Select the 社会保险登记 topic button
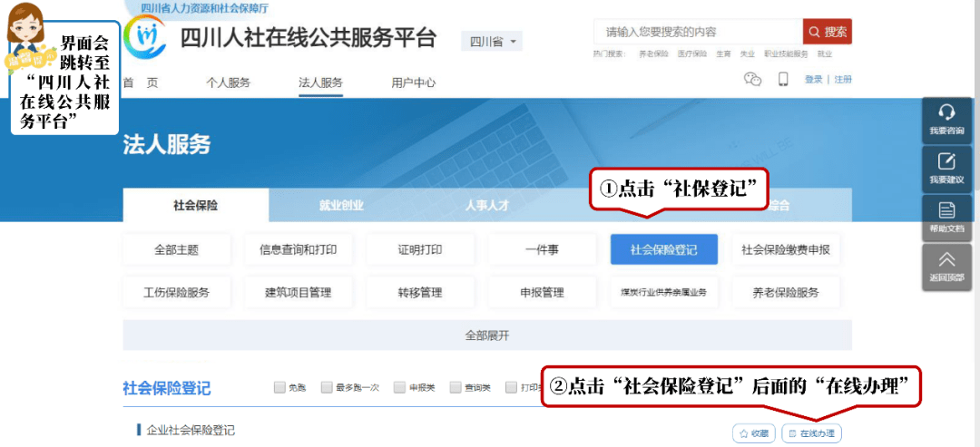Image resolution: width=980 pixels, height=447 pixels. point(663,249)
